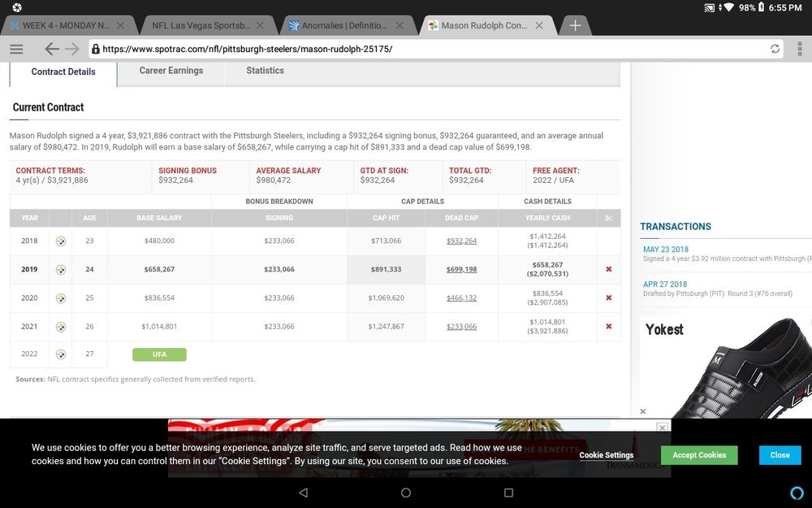Click the Steelers logo in 2019 row
This screenshot has width=812, height=508.
tap(61, 270)
